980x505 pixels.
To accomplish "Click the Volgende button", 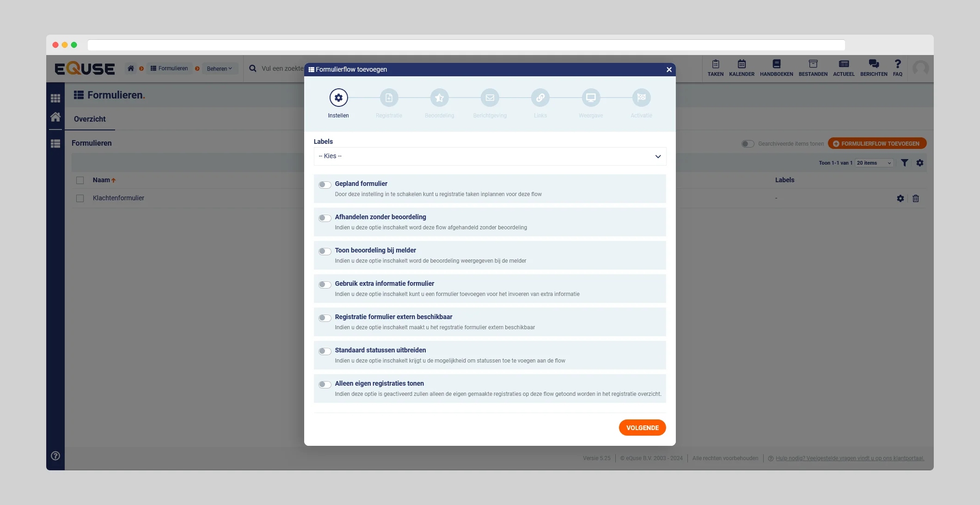I will [x=642, y=428].
